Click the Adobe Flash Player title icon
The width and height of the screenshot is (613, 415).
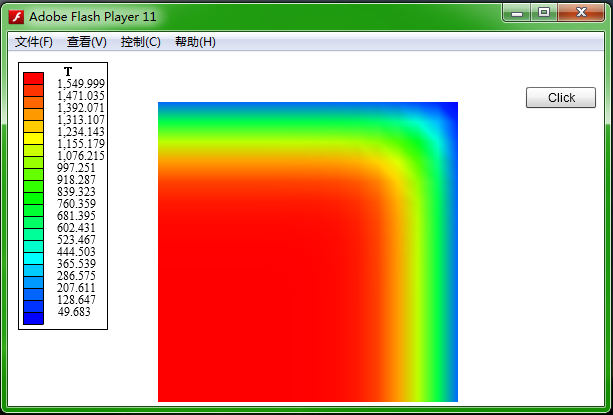[16, 17]
